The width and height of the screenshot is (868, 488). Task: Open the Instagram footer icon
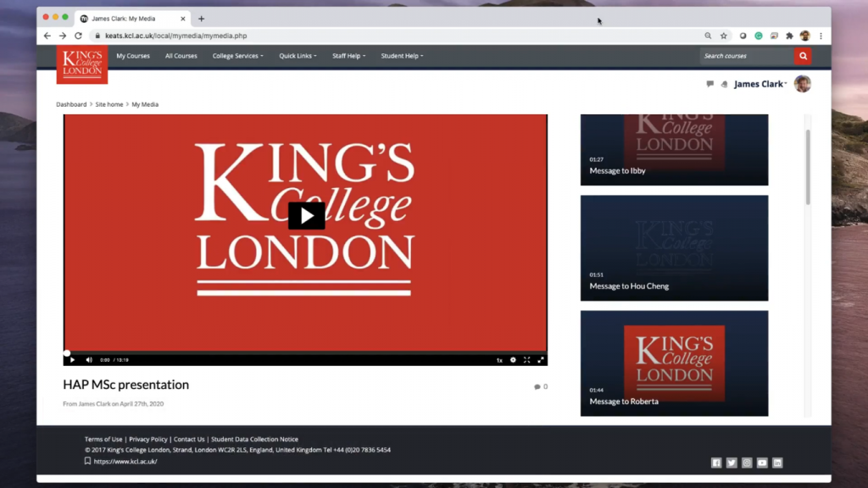click(x=747, y=463)
